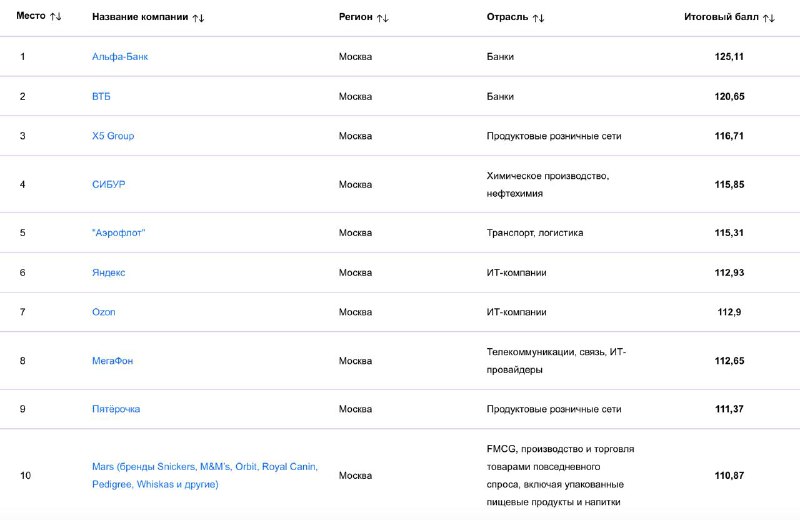Open the МегаФон company link
The height and width of the screenshot is (520, 800).
click(115, 360)
